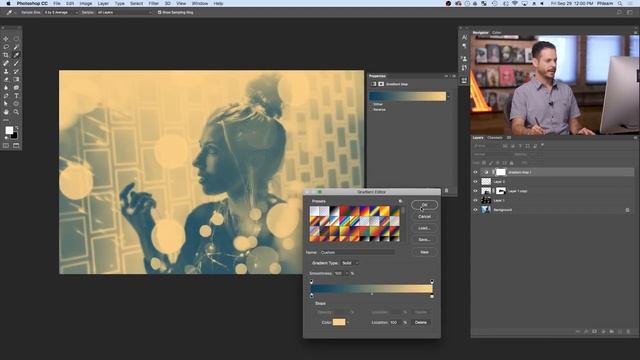This screenshot has height=360, width=640.
Task: Hide the Background layer
Action: [x=475, y=210]
